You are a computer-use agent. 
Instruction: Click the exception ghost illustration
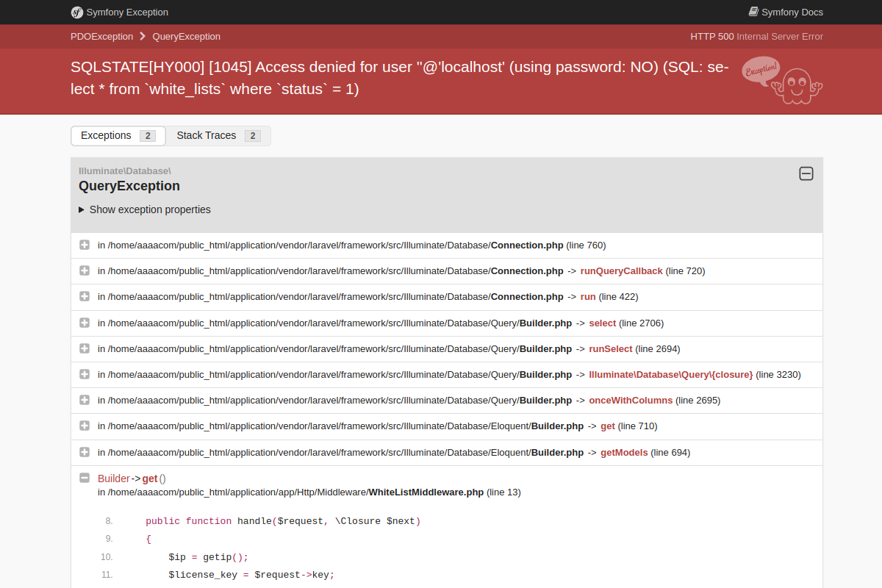(783, 80)
